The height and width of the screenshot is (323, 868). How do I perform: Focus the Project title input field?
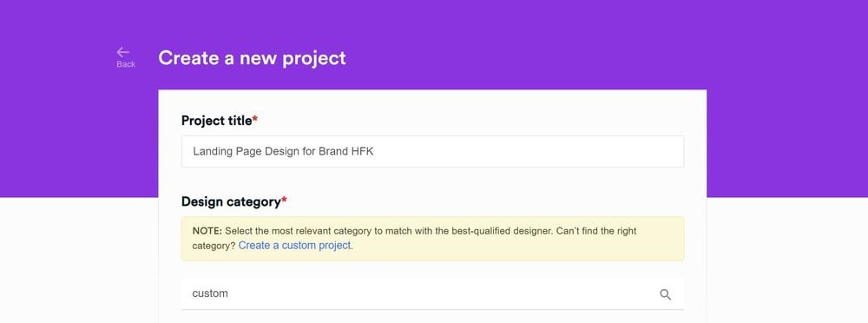(x=432, y=151)
